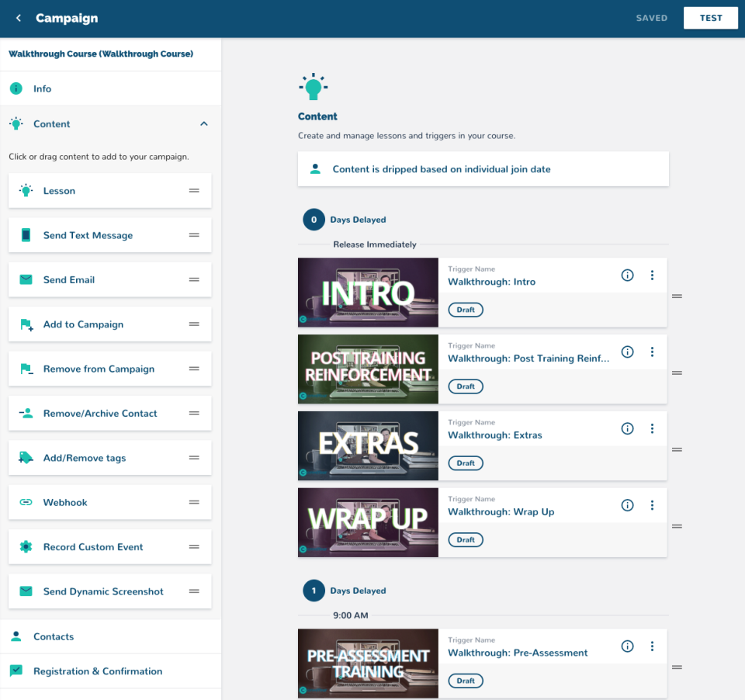The image size is (745, 700).
Task: Open drip setting by individual join date
Action: 483,169
